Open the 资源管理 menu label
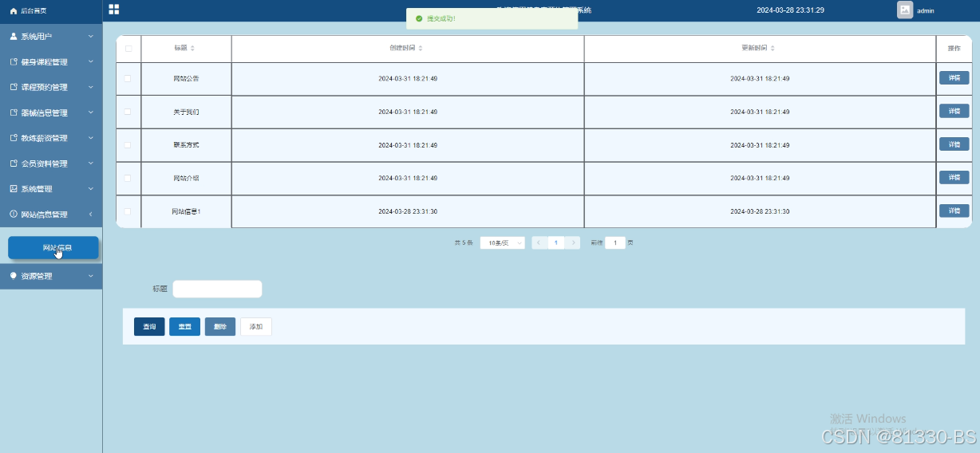The height and width of the screenshot is (453, 980). point(37,276)
